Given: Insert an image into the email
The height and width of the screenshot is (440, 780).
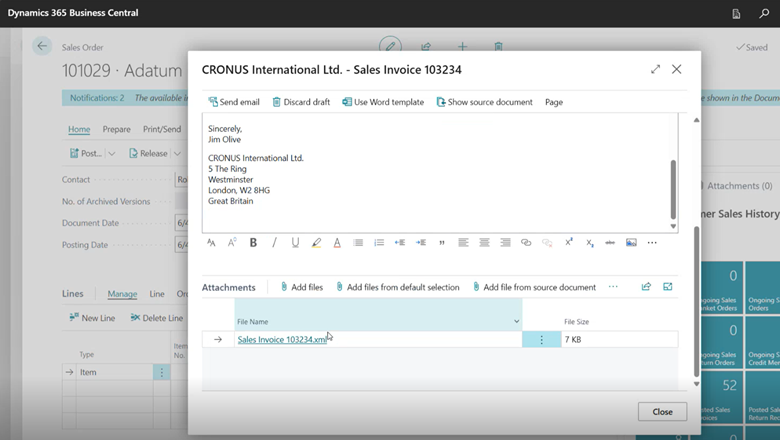Looking at the screenshot, I should pos(631,243).
